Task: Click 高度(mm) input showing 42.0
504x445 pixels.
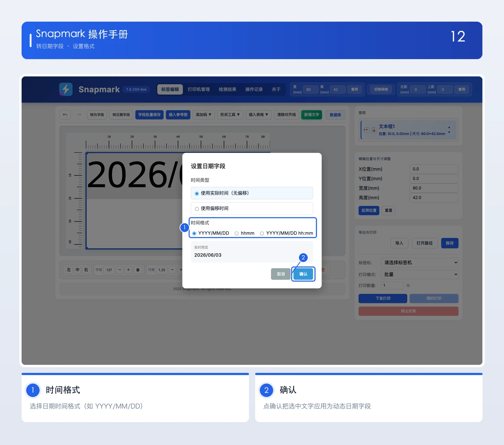Action: pos(434,197)
